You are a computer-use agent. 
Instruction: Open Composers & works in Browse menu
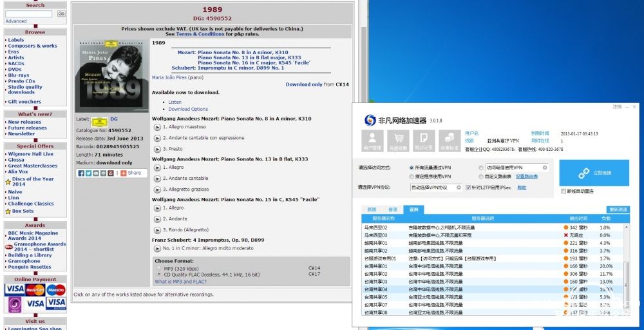[x=32, y=46]
